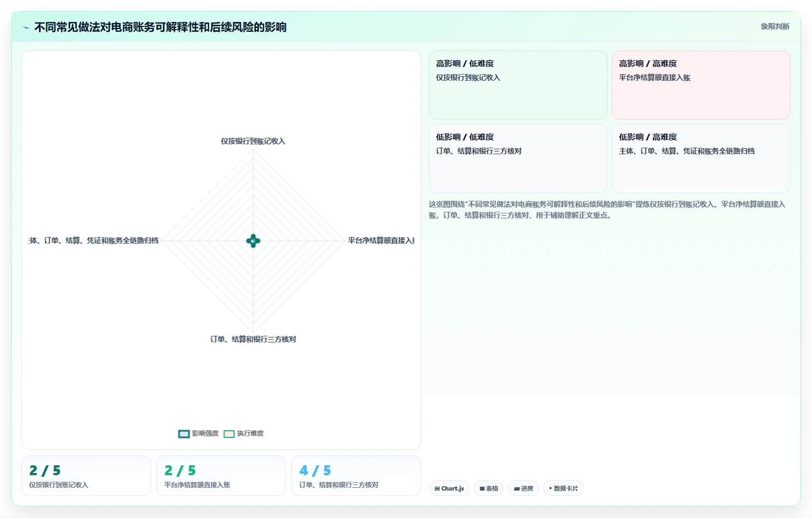The height and width of the screenshot is (518, 812).
Task: Click the 2 / 5 card for 仅按银行到账记收入
Action: tap(86, 476)
